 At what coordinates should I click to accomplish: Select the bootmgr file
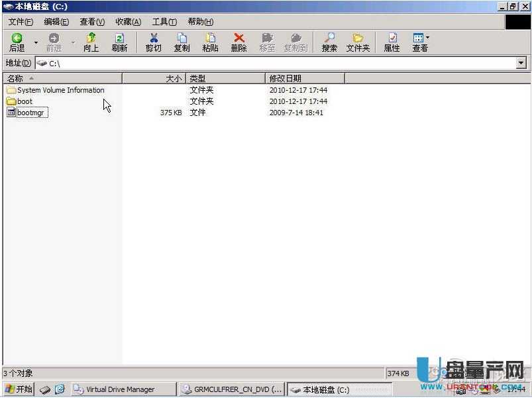pos(32,113)
